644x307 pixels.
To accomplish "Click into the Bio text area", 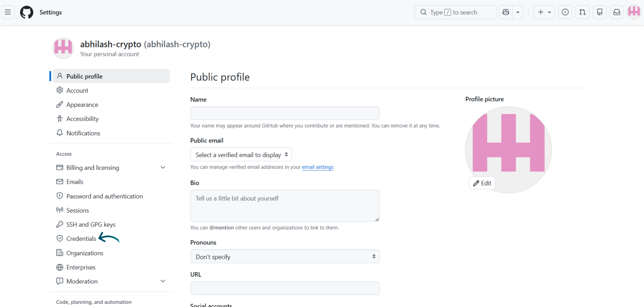I will pos(285,206).
